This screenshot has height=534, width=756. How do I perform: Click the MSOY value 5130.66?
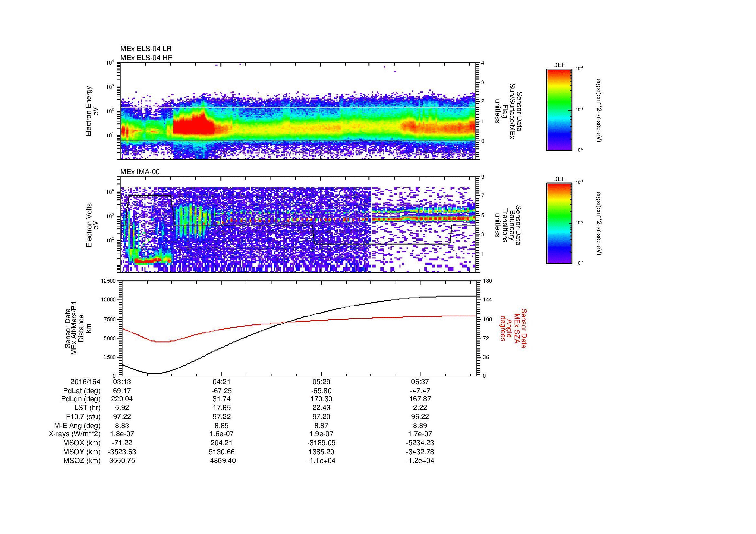tap(222, 452)
